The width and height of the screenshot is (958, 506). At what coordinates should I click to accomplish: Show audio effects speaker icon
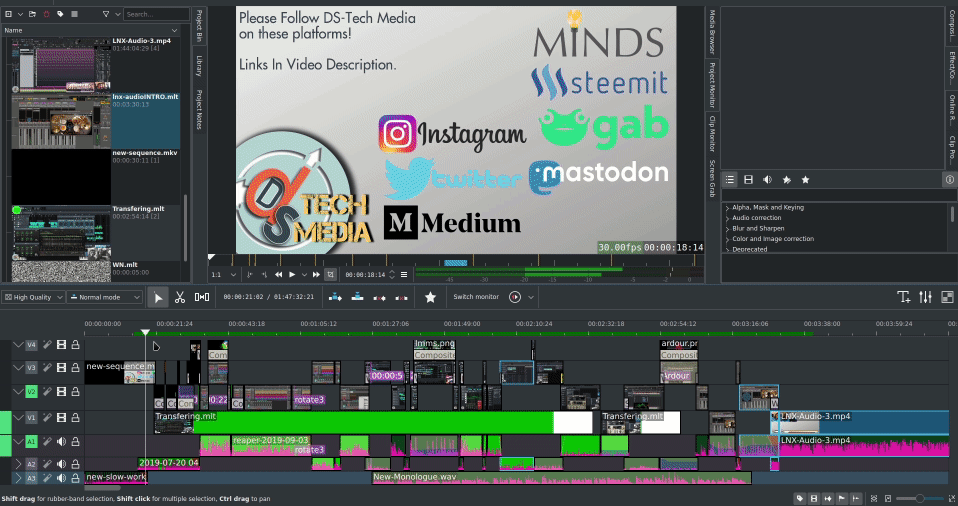[x=767, y=180]
